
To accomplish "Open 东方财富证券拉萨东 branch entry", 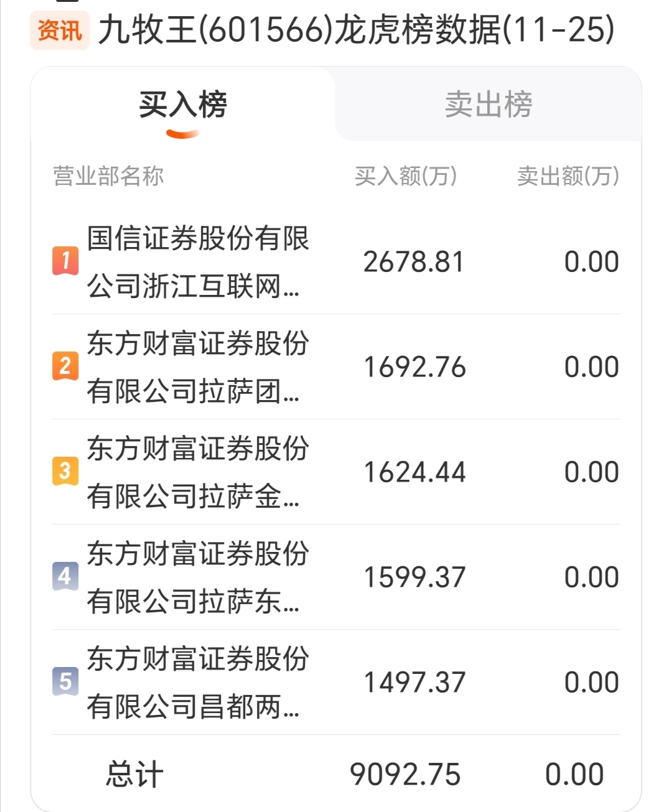I will pyautogui.click(x=197, y=577).
